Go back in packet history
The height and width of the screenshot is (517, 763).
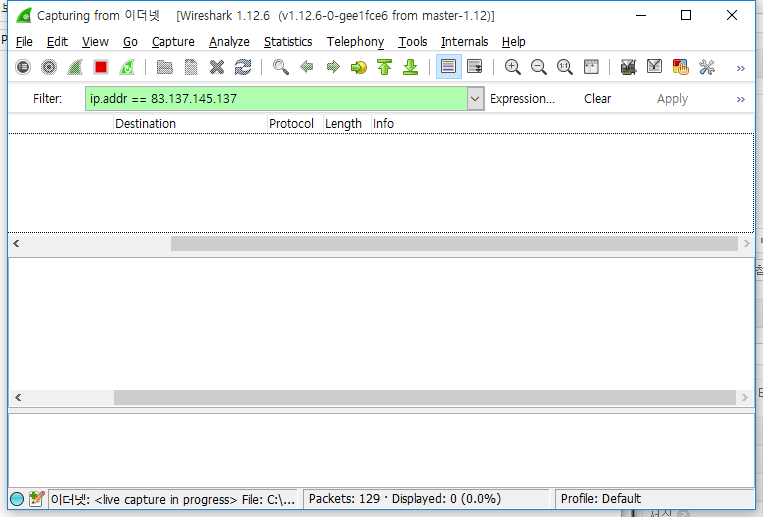pos(307,67)
